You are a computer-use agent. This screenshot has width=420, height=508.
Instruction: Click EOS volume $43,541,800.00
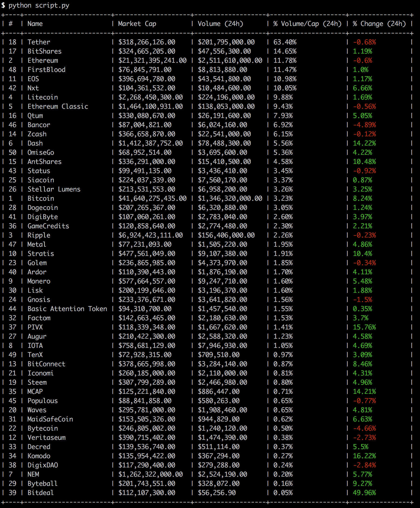coord(224,79)
